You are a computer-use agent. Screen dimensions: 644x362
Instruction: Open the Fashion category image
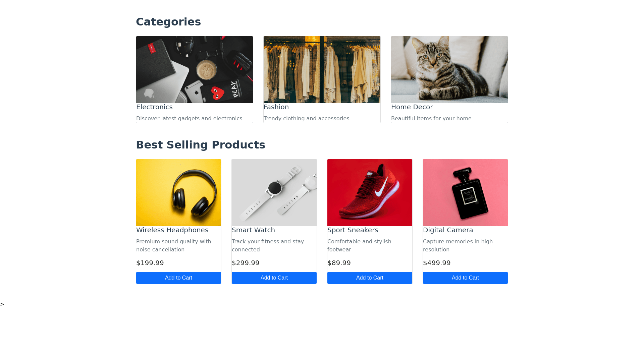322,70
